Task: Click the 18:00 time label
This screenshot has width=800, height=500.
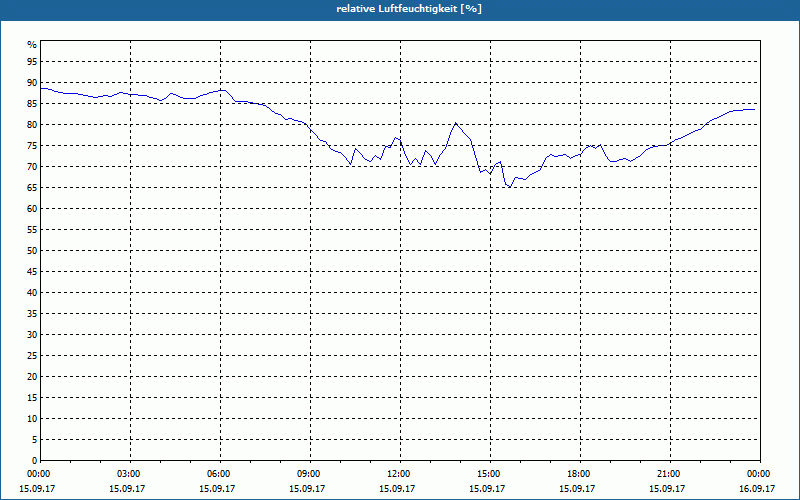Action: coord(580,474)
